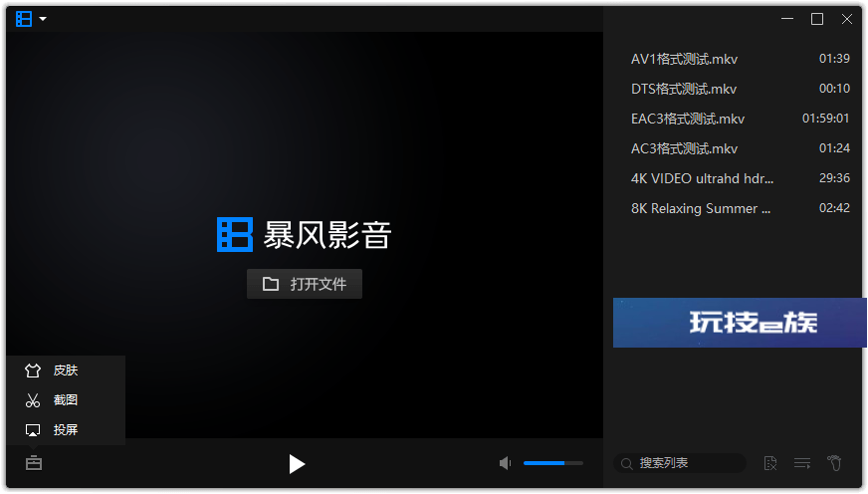
Task: Focus the 搜索列表 search field
Action: [680, 463]
